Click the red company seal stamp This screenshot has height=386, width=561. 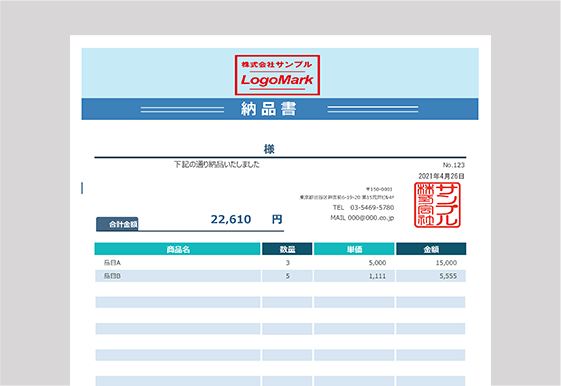[437, 205]
